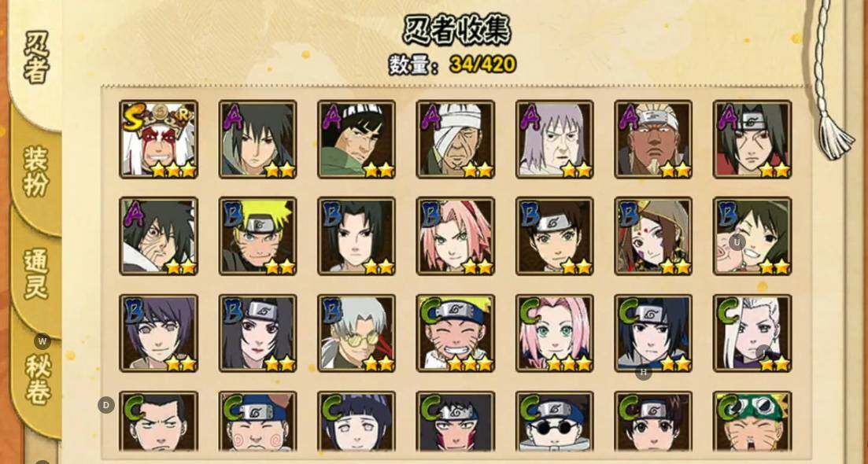This screenshot has height=464, width=868.
Task: Select B-rank Naruto with yellow spiky hair
Action: click(257, 236)
